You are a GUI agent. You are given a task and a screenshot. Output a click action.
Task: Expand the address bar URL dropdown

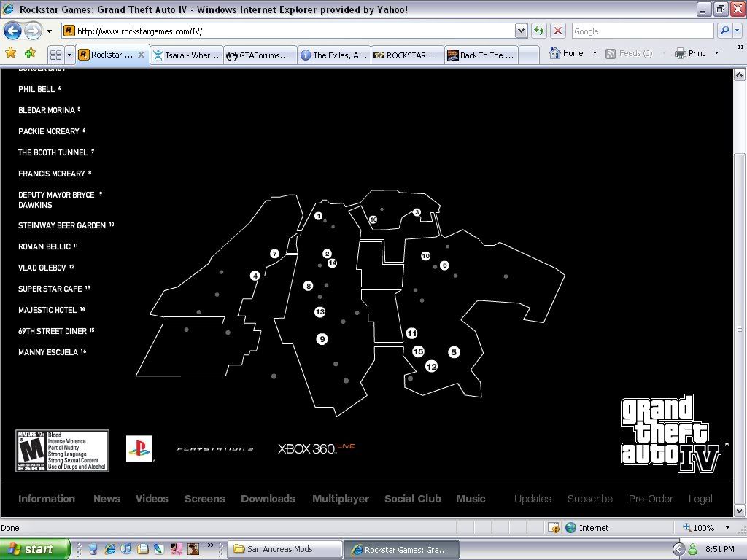point(521,31)
